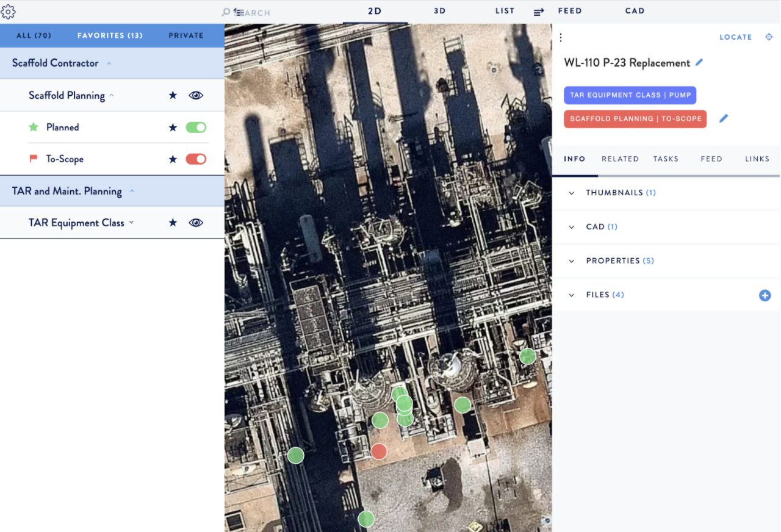Toggle off the red To-Scope switch
This screenshot has width=781, height=532.
point(196,159)
